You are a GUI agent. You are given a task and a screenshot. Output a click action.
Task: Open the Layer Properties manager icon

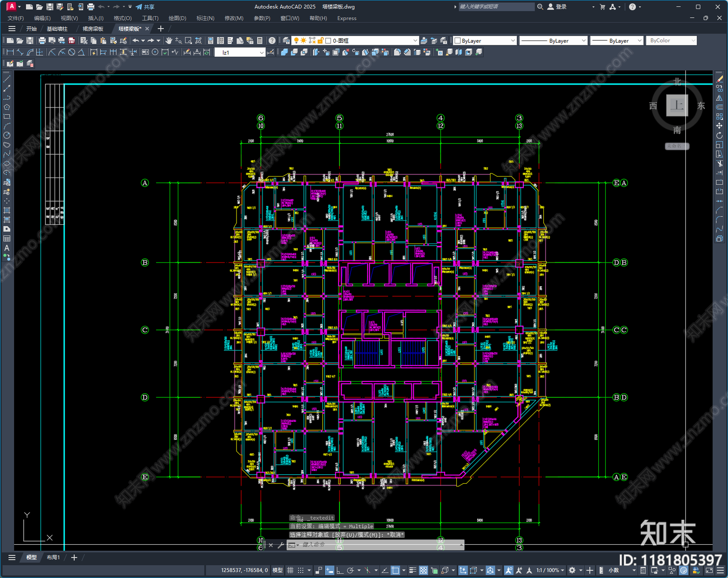pyautogui.click(x=286, y=41)
